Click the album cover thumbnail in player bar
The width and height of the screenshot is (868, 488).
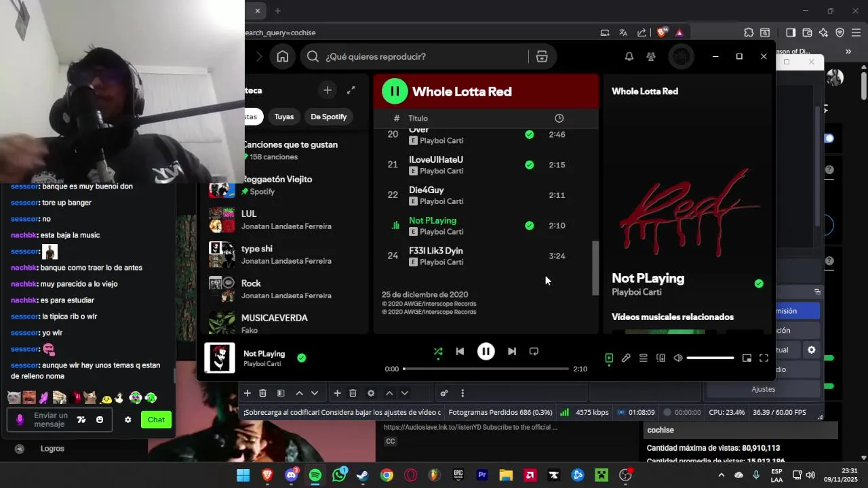pyautogui.click(x=220, y=358)
